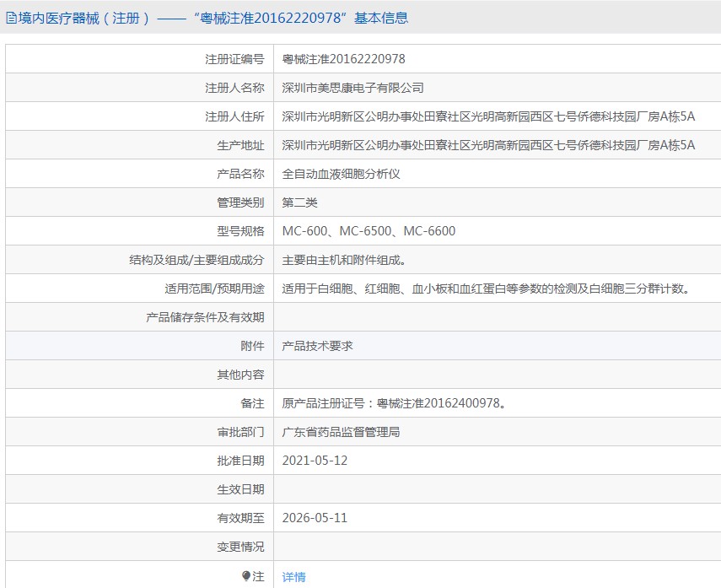Click the 适用范围 intended use description
Screen dimensions: 721x588
pos(486,289)
